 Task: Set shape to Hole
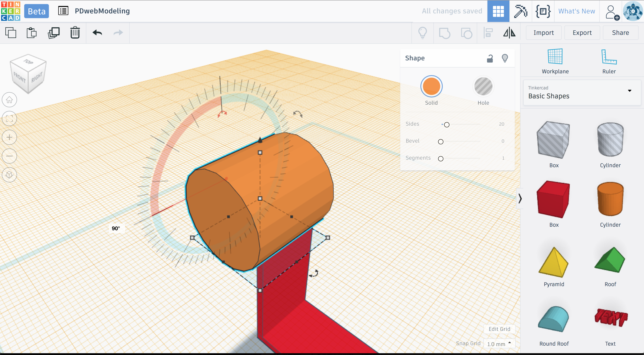[483, 87]
